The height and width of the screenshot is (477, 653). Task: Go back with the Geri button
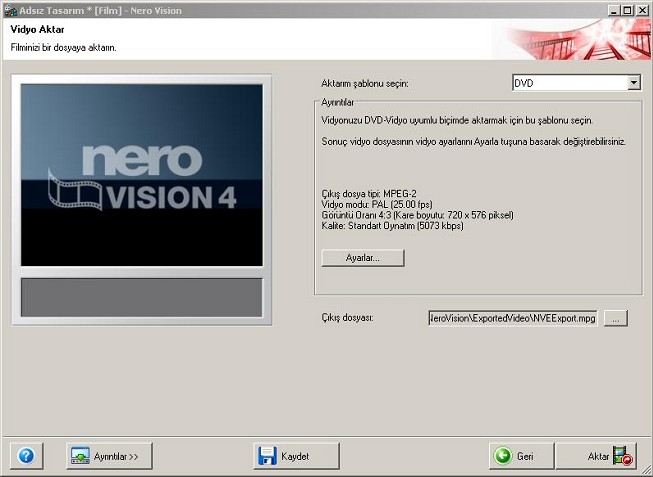click(x=522, y=456)
